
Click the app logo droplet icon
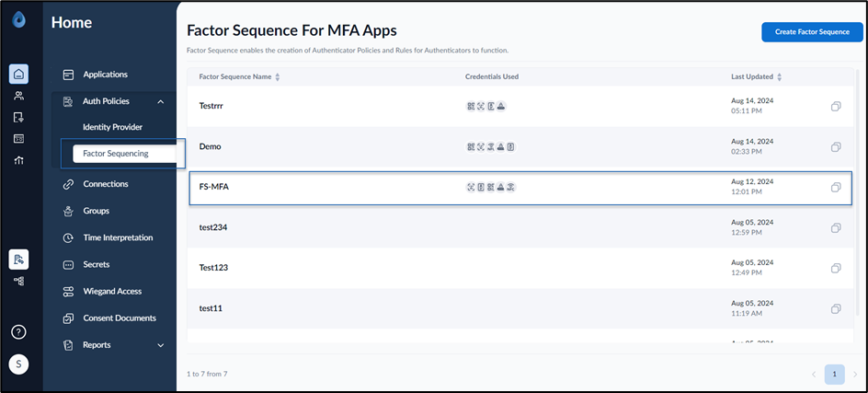click(18, 20)
